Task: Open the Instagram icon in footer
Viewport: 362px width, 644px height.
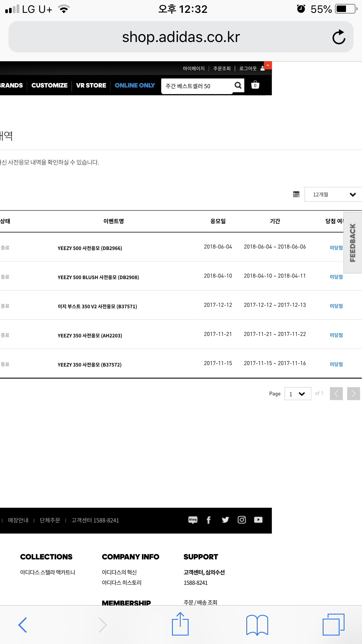Action: [242, 520]
